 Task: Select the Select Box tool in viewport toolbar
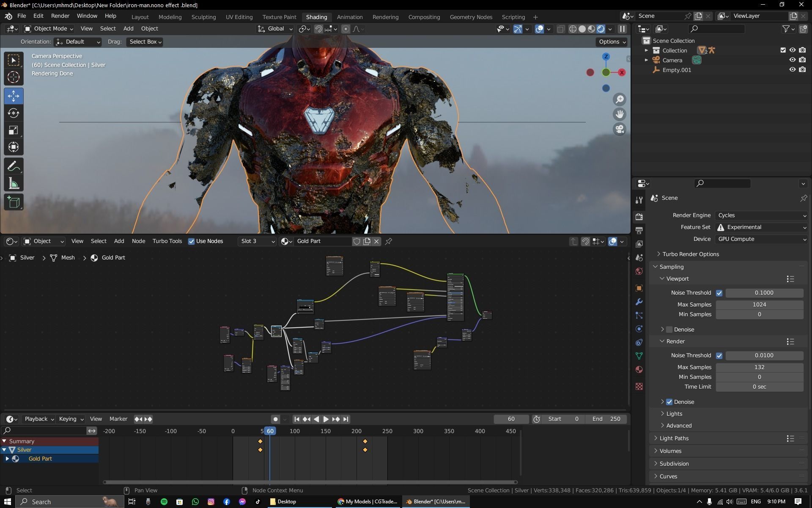[x=14, y=60]
